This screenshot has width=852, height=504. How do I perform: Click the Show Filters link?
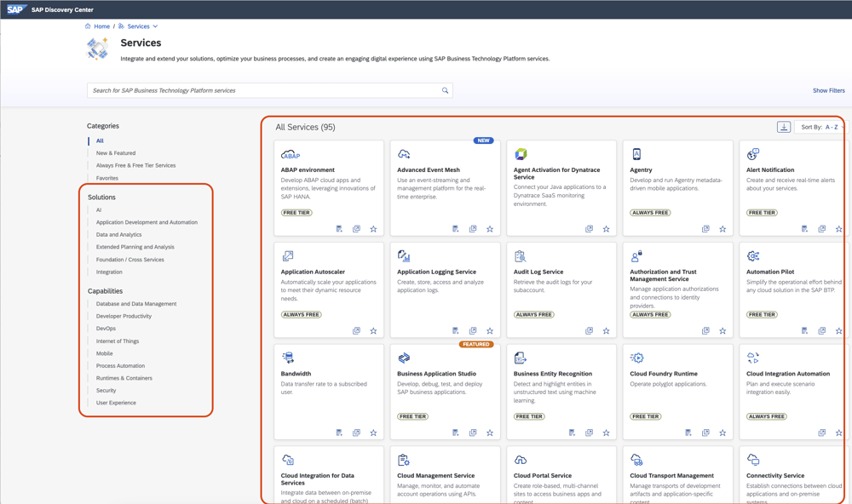(x=828, y=89)
